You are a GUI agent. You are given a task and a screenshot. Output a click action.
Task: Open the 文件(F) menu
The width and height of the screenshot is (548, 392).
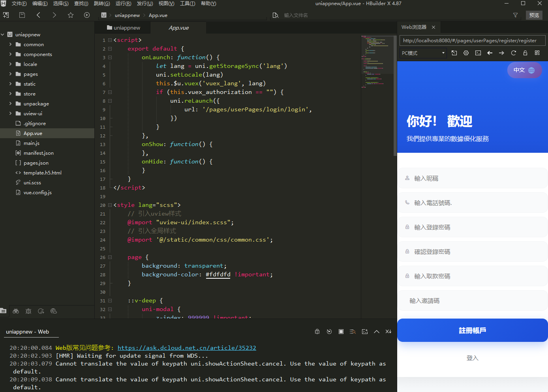point(19,4)
